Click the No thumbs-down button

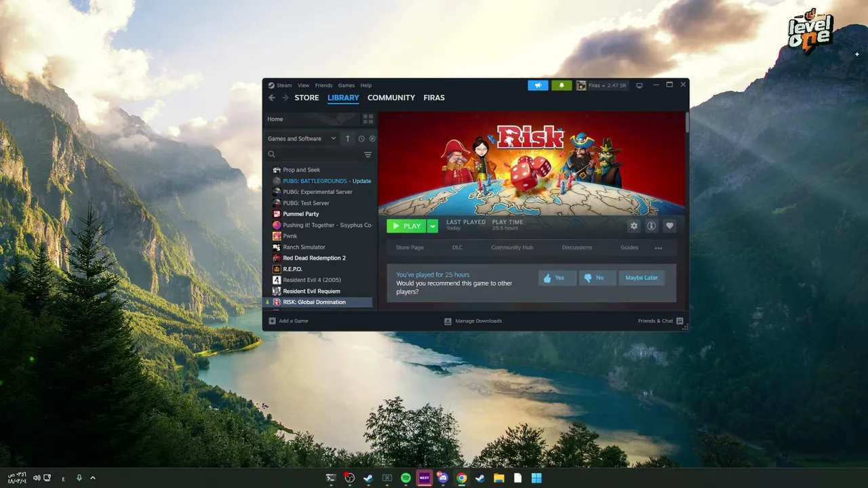[597, 278]
